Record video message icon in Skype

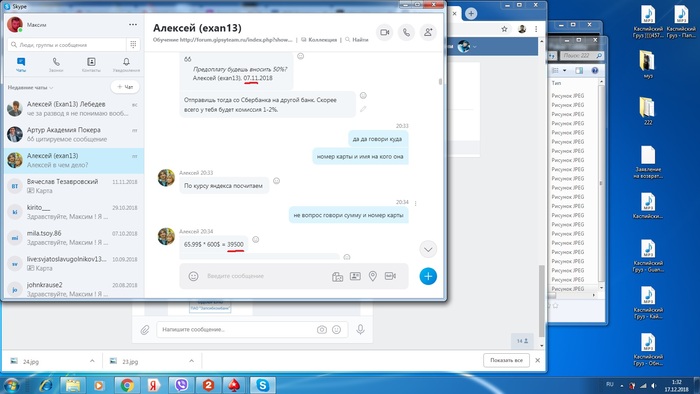(390, 276)
